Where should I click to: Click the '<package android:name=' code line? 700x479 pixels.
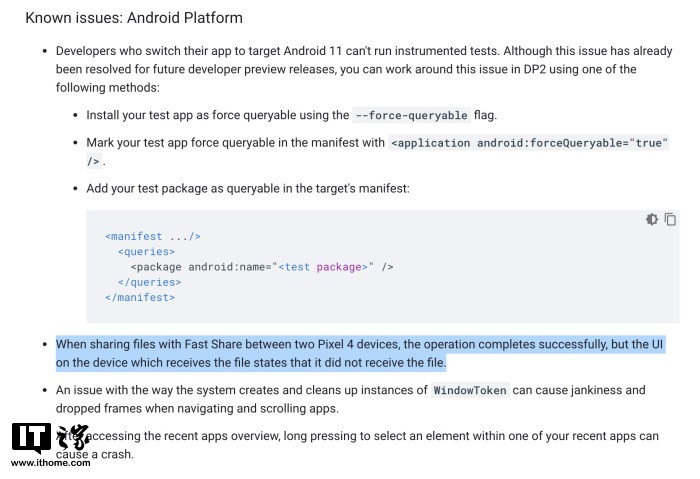pos(262,267)
